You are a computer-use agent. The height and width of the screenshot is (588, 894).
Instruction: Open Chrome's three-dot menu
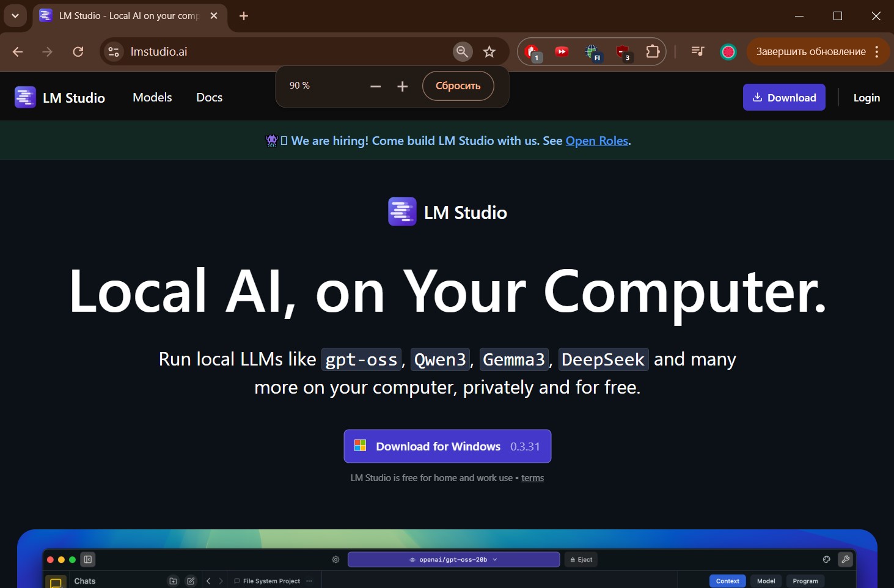(x=877, y=52)
